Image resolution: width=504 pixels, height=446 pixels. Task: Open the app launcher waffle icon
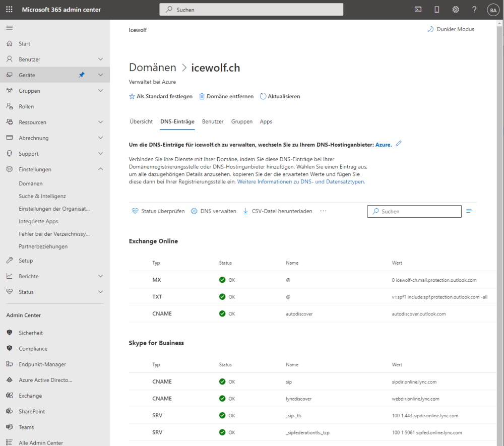coord(9,10)
